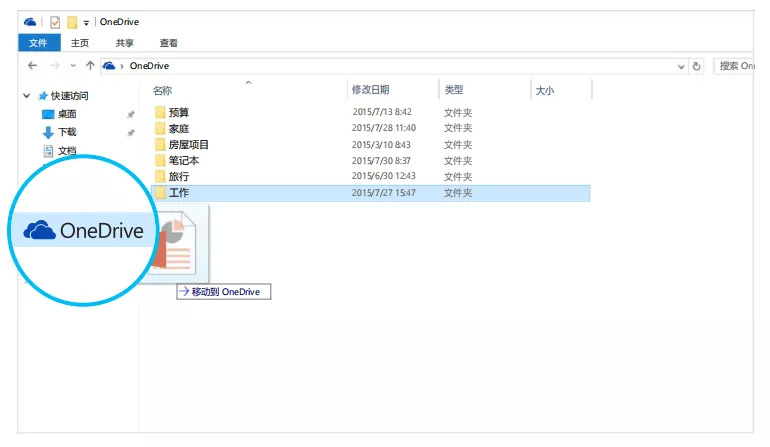Image resolution: width=770 pixels, height=447 pixels.
Task: Open the recent locations dropdown arrow
Action: pos(73,65)
